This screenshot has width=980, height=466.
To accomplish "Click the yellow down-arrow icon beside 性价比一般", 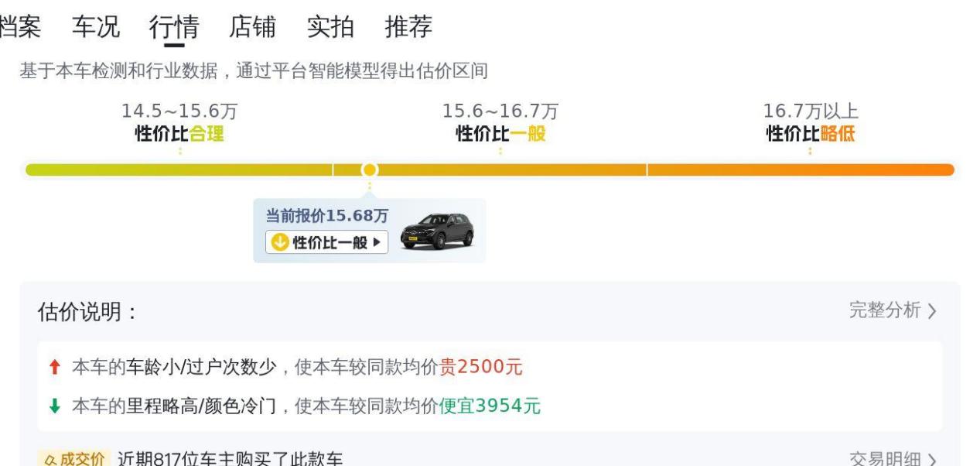I will pyautogui.click(x=279, y=242).
